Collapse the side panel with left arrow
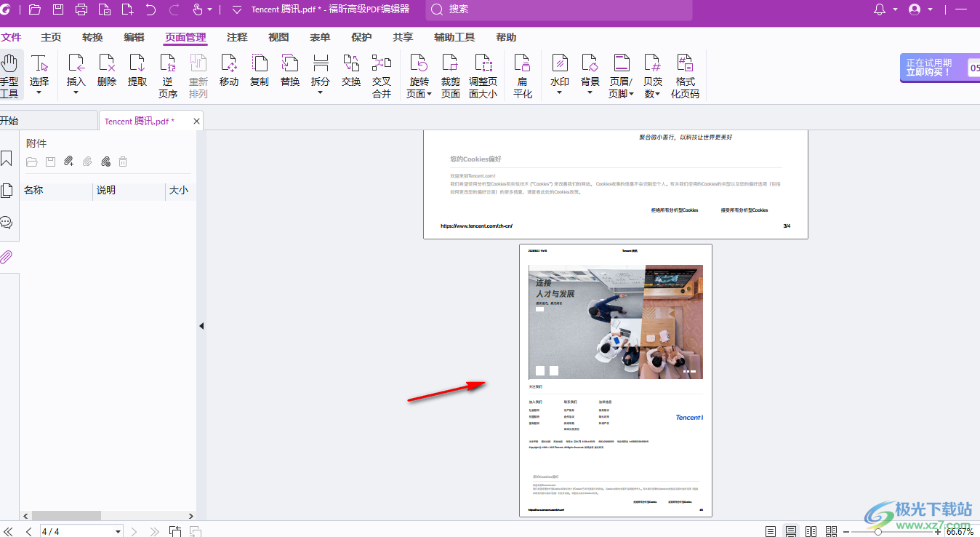The image size is (980, 537). point(201,326)
